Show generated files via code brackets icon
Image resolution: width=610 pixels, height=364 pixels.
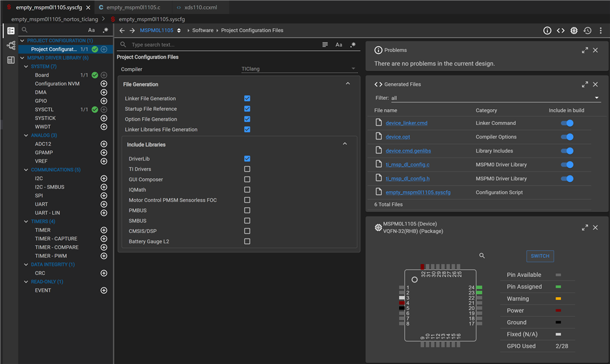[560, 31]
